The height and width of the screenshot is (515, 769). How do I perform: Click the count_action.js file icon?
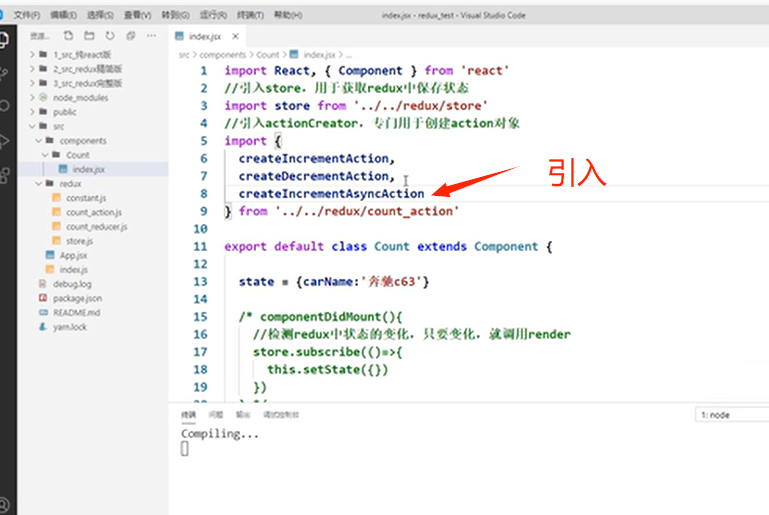56,212
